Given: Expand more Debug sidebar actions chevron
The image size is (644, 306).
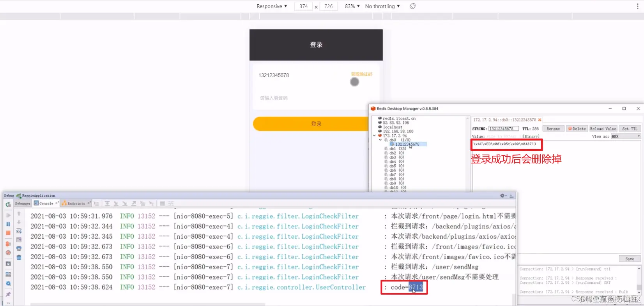Looking at the screenshot, I should (8, 303).
